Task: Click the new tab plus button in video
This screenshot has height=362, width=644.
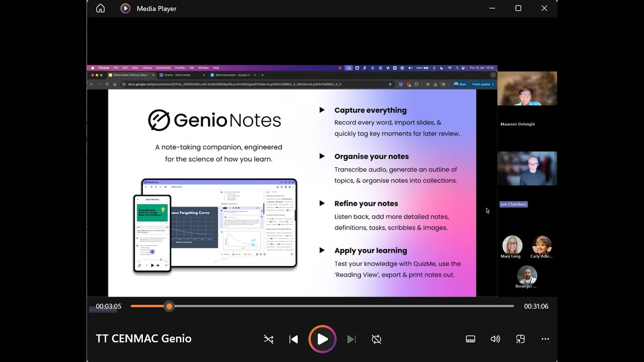Action: 263,75
